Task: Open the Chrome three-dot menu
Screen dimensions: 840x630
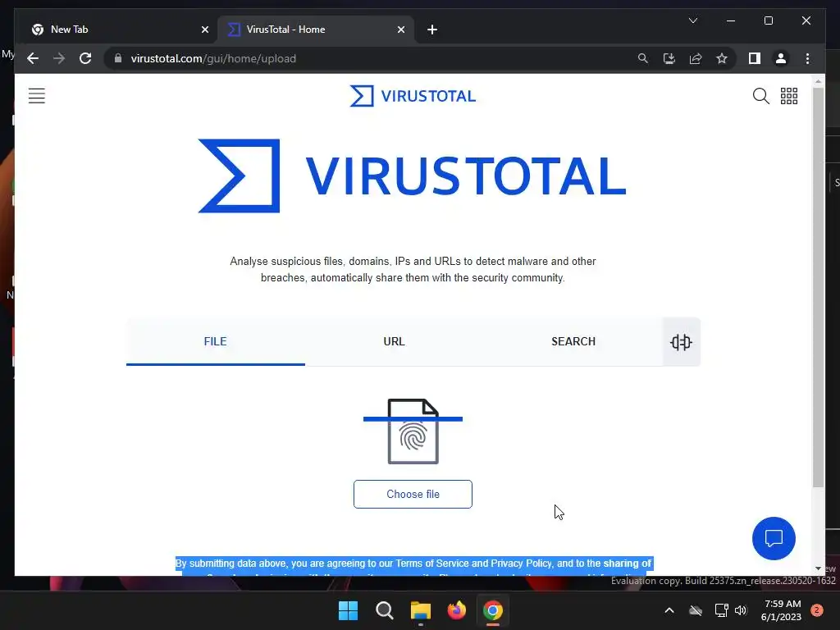Action: click(x=807, y=58)
